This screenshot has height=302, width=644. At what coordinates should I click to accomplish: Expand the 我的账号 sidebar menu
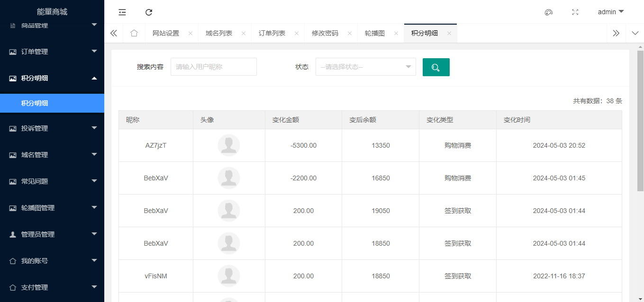pos(52,261)
